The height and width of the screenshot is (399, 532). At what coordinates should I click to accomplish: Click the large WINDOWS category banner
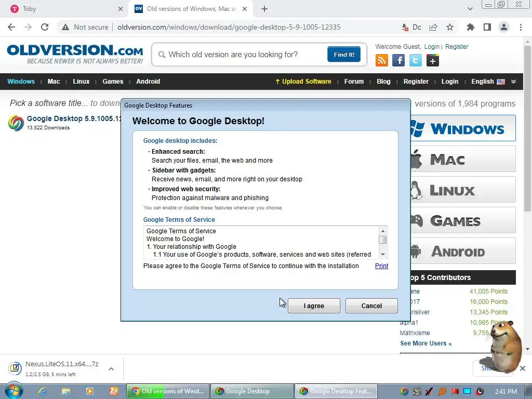(x=463, y=128)
